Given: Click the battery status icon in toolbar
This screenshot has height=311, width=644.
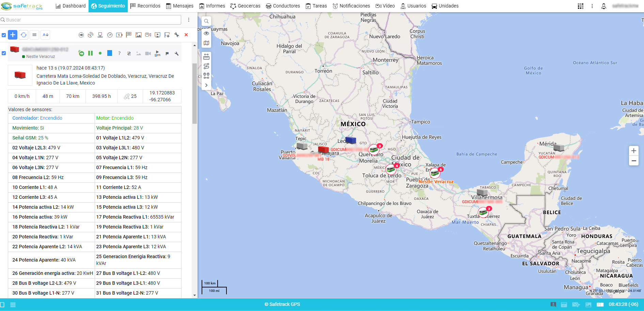Looking at the screenshot, I should 119,35.
